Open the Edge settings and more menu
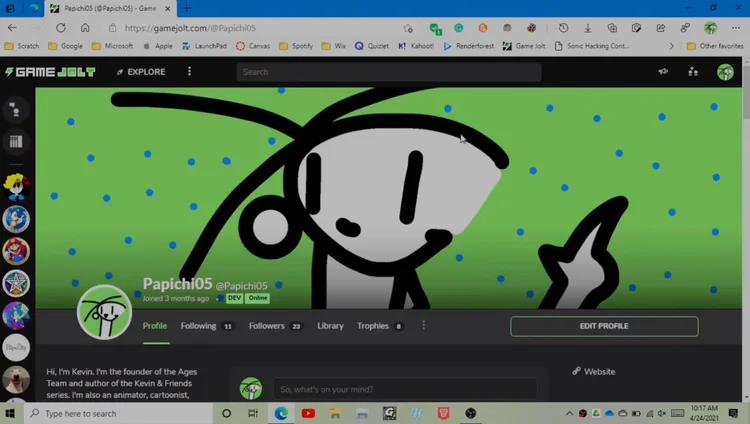 click(x=736, y=28)
